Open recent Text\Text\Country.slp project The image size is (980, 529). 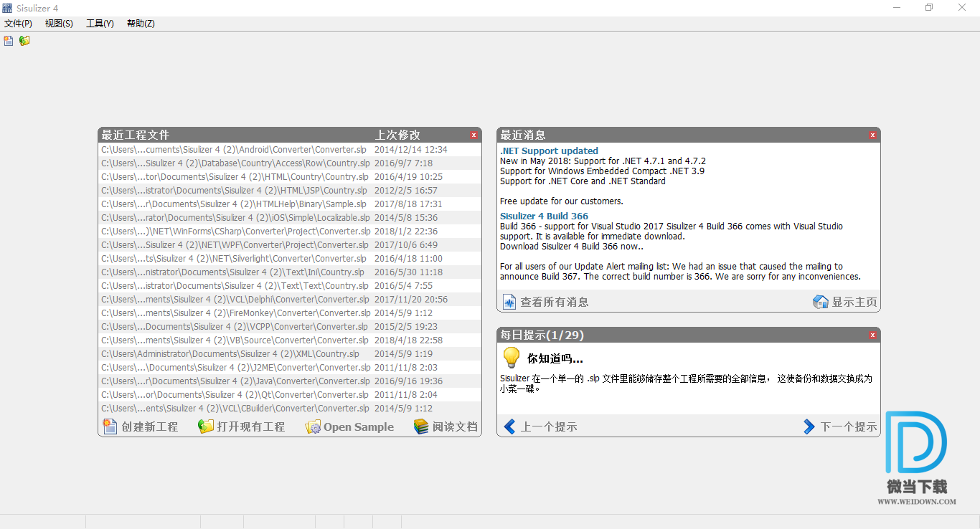pos(290,286)
